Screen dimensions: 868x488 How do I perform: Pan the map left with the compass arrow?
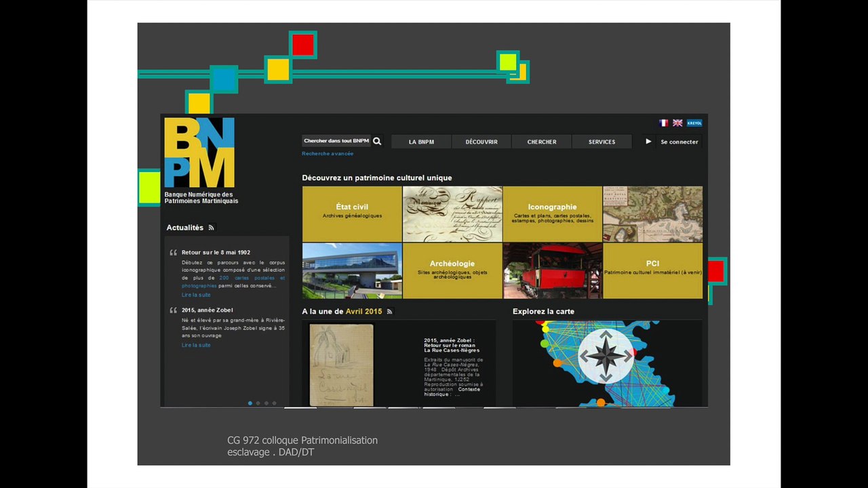[584, 356]
